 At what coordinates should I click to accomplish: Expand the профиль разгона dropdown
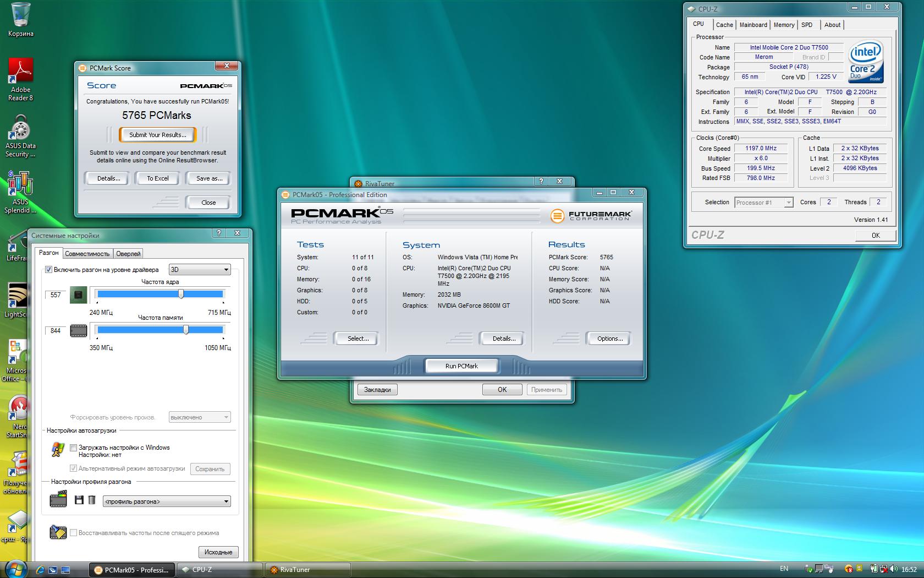pos(167,501)
